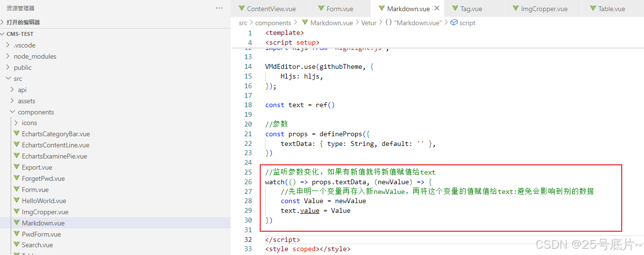Screen dimensions: 644x255
Task: Click the Markdown.vue breadcrumb segment
Action: coord(331,23)
